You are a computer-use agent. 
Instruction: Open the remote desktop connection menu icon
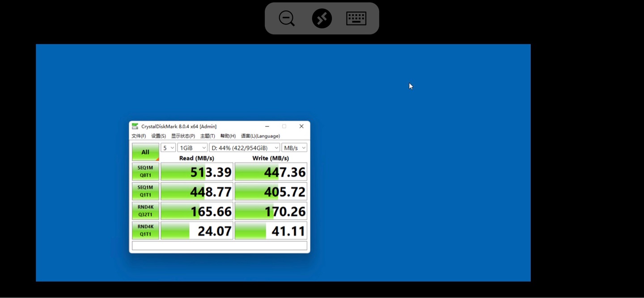(322, 18)
